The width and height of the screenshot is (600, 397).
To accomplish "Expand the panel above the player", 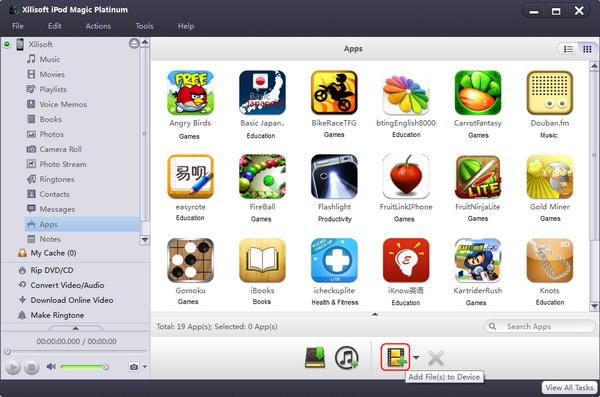I will click(76, 328).
